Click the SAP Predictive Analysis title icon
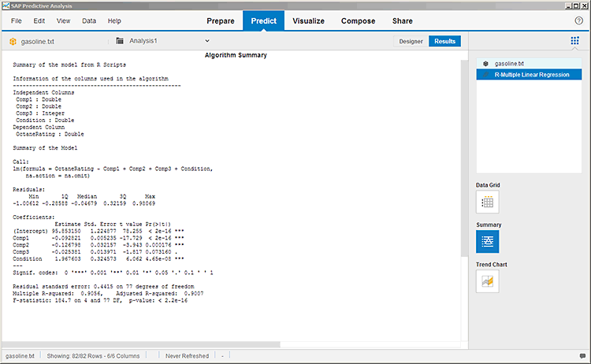This screenshot has width=591, height=364. [6, 6]
